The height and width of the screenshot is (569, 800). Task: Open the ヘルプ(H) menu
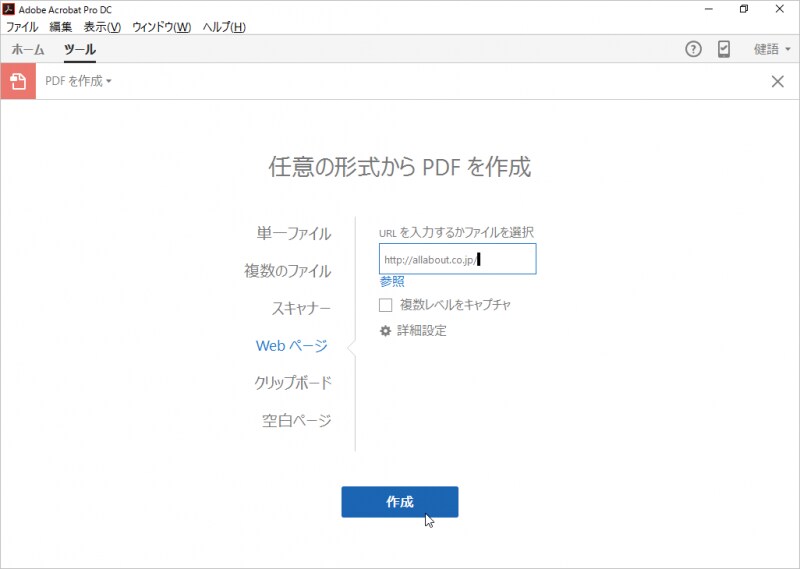224,27
